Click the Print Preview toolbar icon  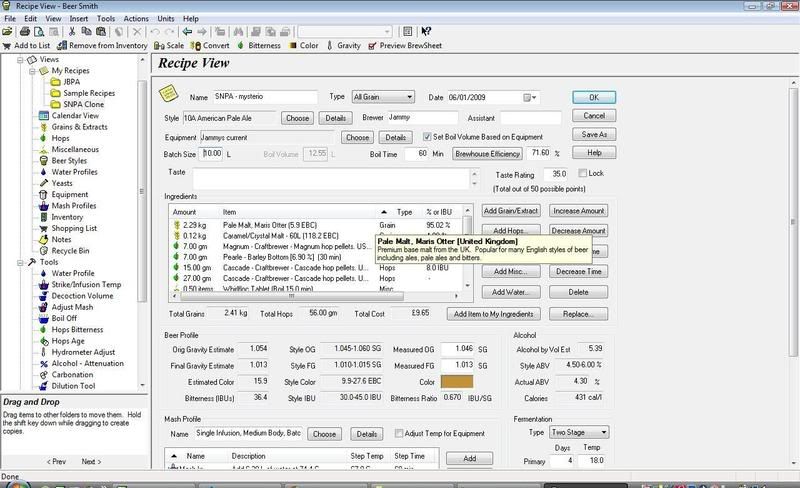point(39,32)
